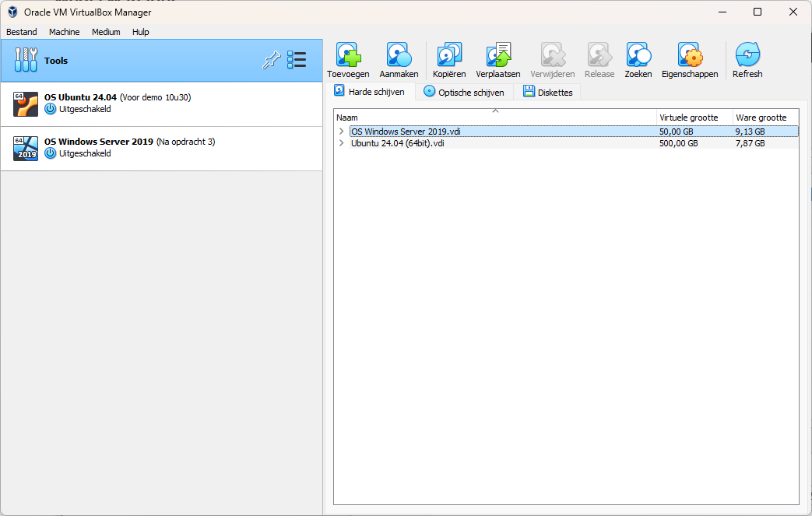The image size is (812, 516).
Task: Click the Zoeken toolbar icon
Action: pos(638,55)
